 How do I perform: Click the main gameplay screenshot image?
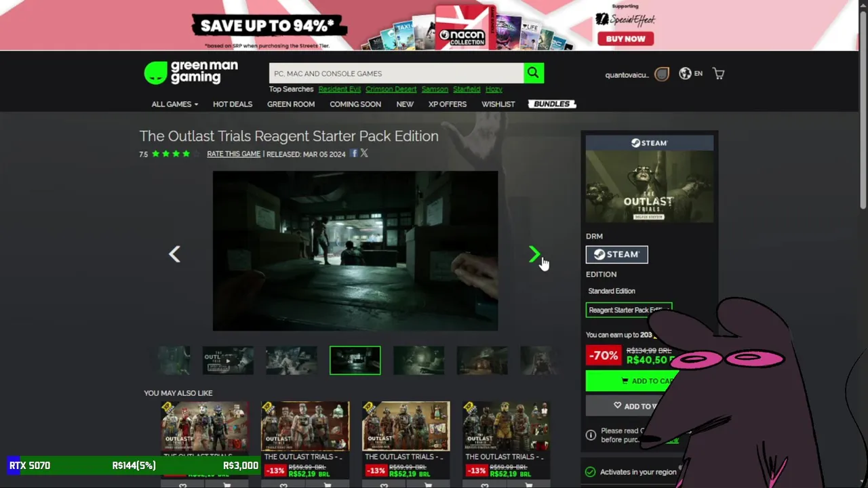click(355, 251)
